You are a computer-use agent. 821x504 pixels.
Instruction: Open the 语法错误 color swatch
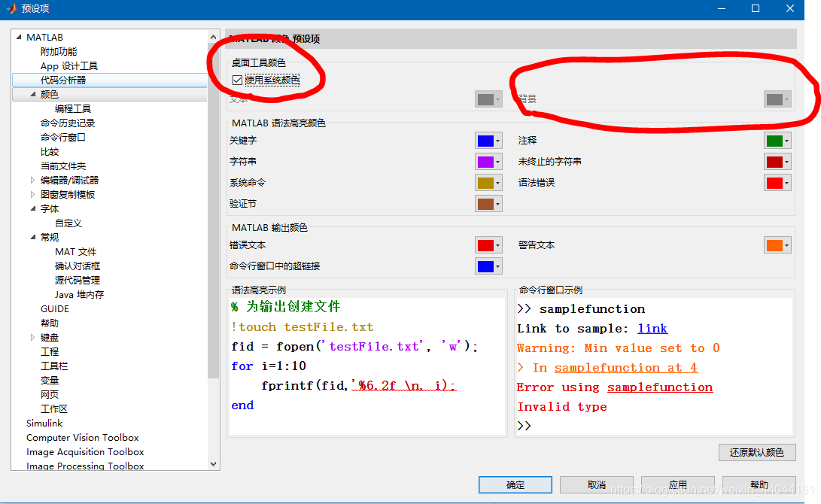(x=777, y=183)
